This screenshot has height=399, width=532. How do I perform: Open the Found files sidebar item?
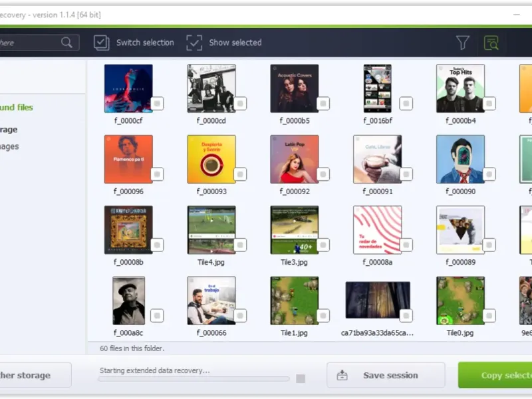click(x=16, y=108)
